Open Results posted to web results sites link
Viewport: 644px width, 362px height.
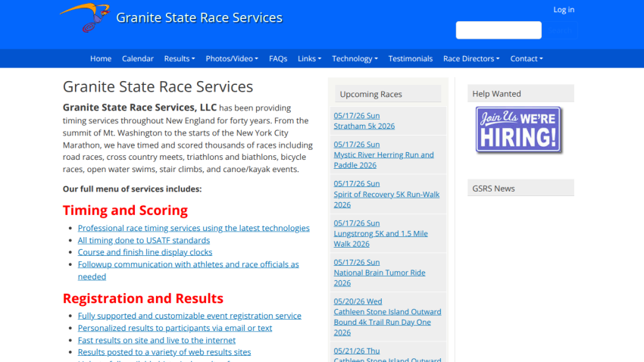[x=164, y=352]
